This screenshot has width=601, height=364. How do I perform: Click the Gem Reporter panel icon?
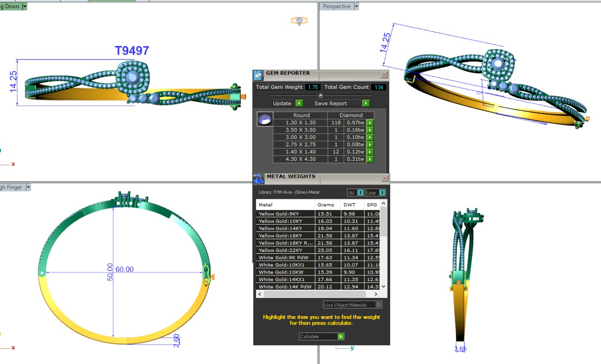click(x=258, y=76)
